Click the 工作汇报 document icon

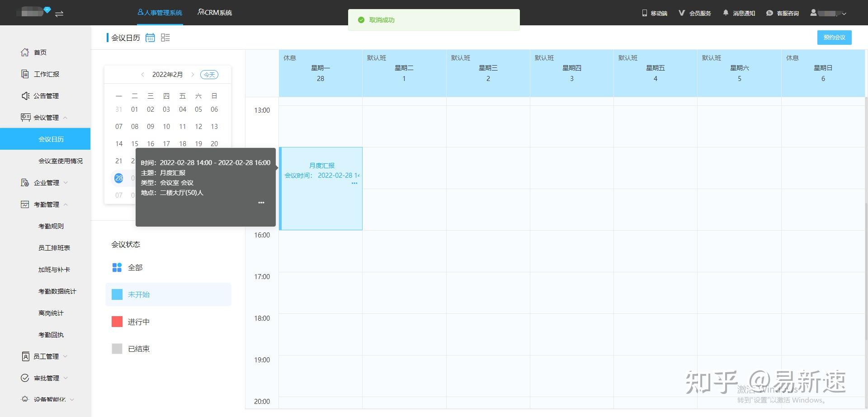(x=25, y=74)
